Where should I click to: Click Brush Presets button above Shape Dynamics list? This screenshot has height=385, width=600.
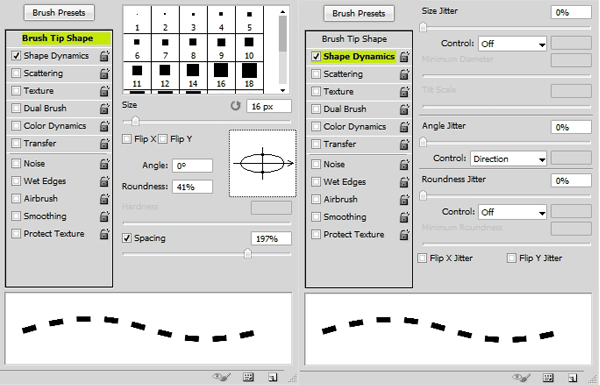[x=359, y=13]
